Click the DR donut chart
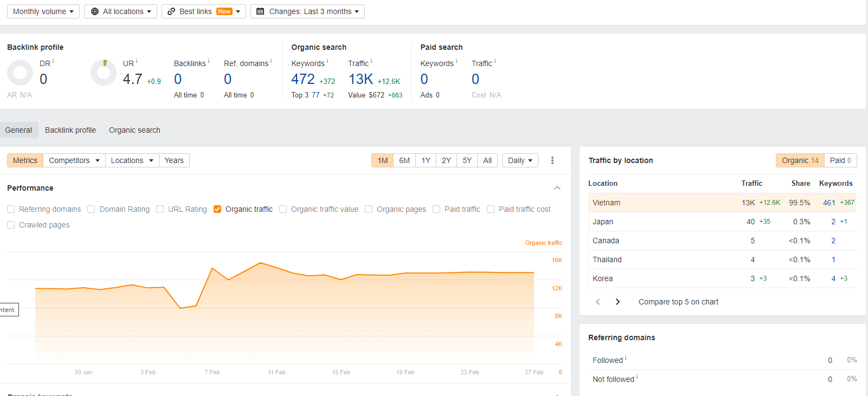868x396 pixels. (x=20, y=73)
